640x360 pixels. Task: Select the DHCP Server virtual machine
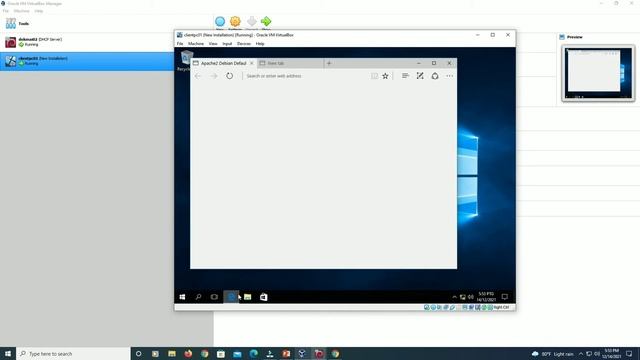pos(87,42)
